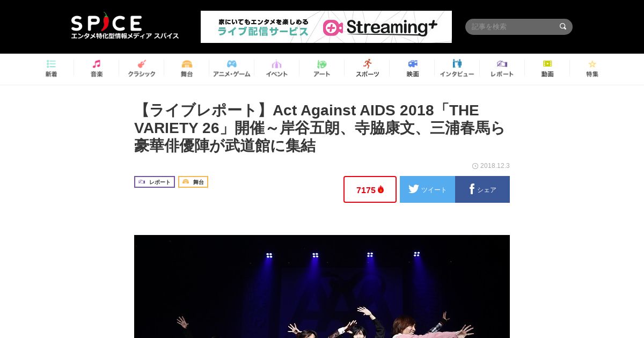Focus the 記事を検索 search field
The height and width of the screenshot is (338, 644).
pyautogui.click(x=512, y=27)
